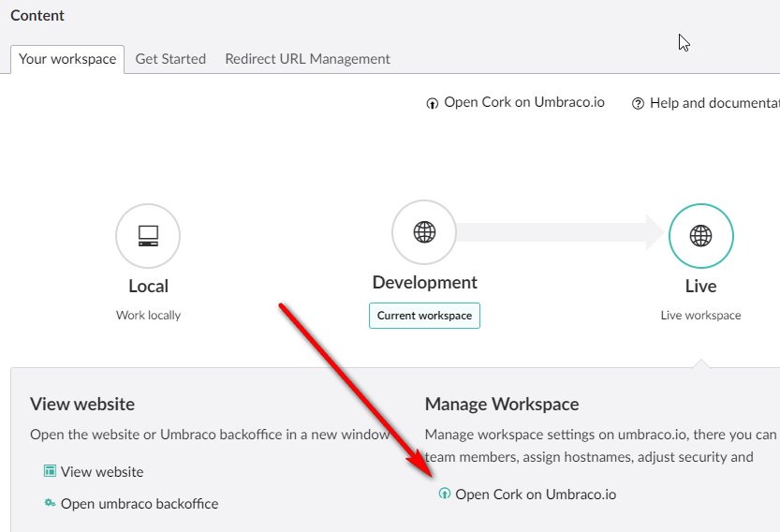Click the question mark help icon
The height and width of the screenshot is (532, 780).
pyautogui.click(x=638, y=104)
